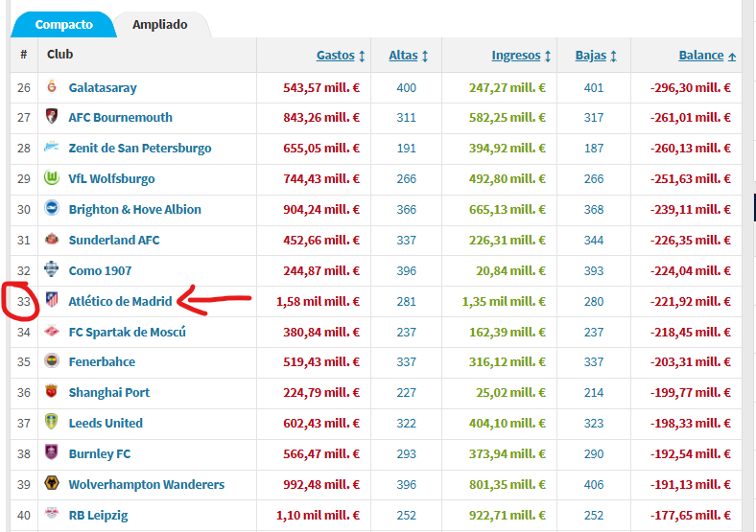Image resolution: width=756 pixels, height=532 pixels.
Task: Open the Fenerbahce club link
Action: (x=102, y=362)
